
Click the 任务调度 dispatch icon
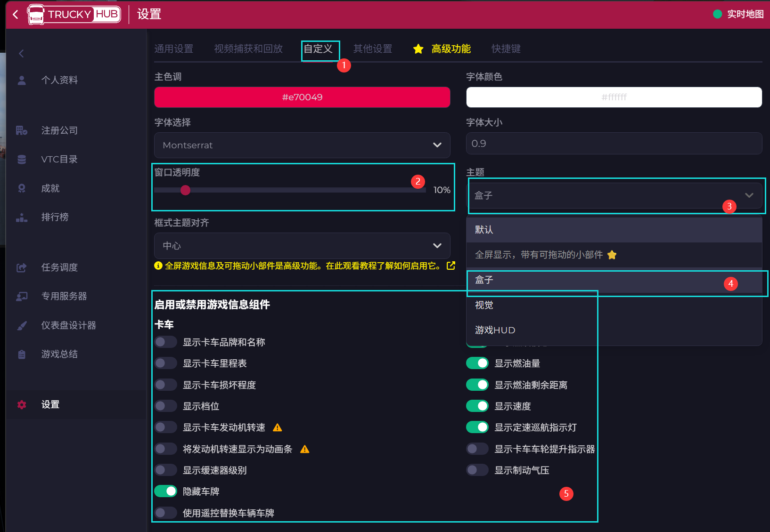click(x=22, y=267)
